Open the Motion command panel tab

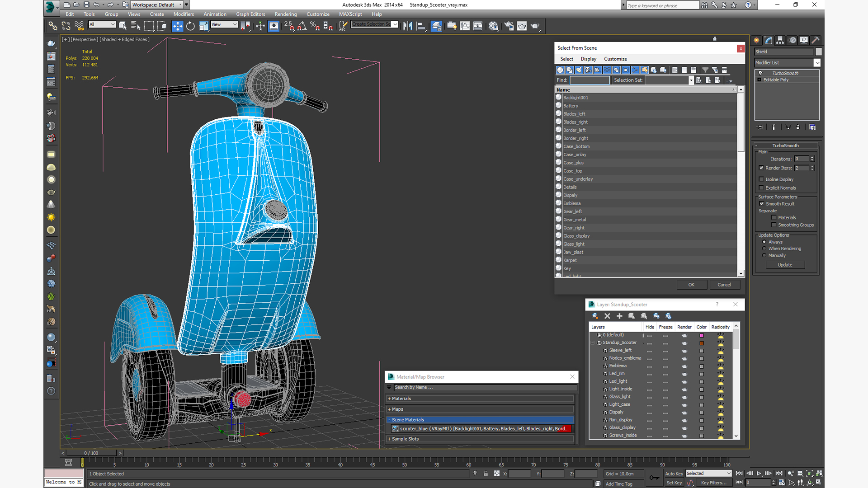click(x=792, y=40)
